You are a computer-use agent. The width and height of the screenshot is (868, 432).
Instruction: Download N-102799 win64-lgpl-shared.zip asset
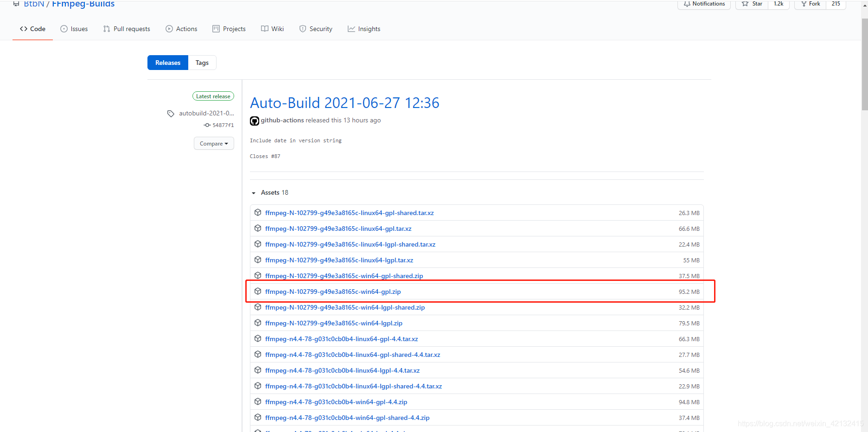pos(345,307)
